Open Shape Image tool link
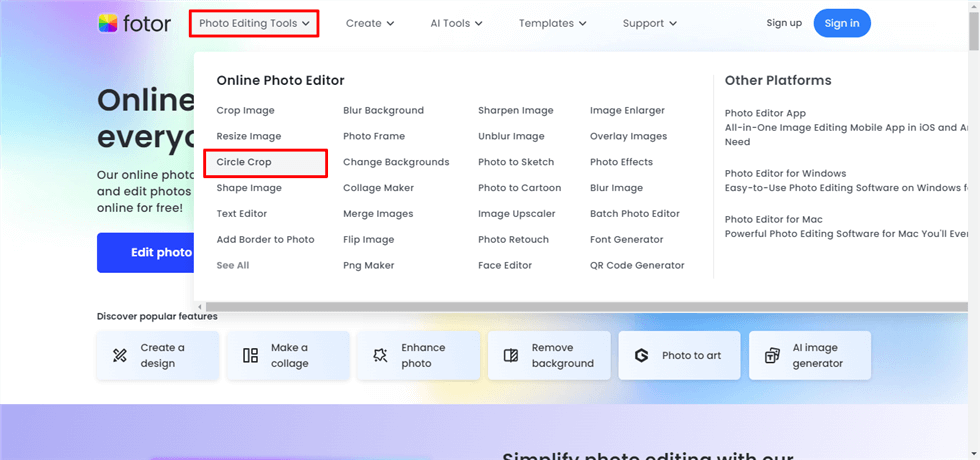 249,188
